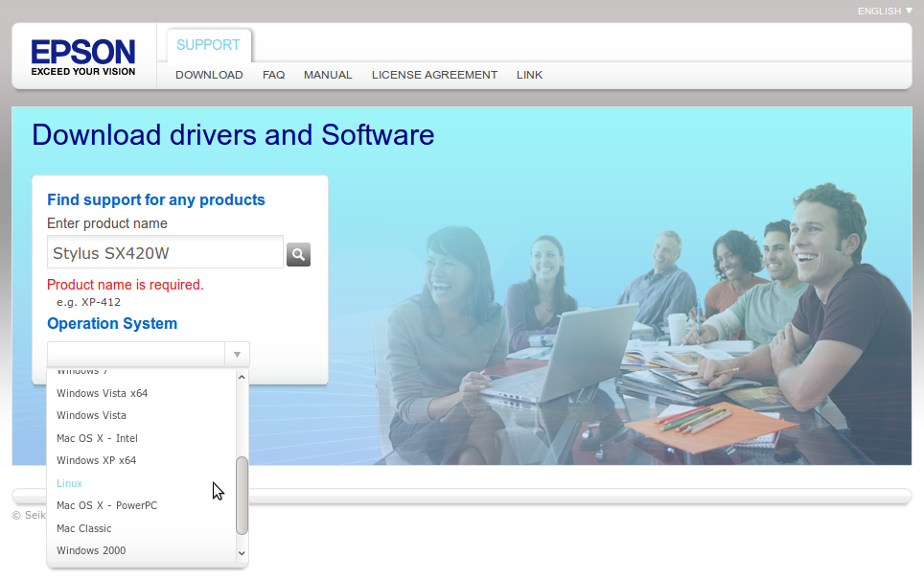
Task: Click the magnifier search icon button
Action: tap(298, 254)
